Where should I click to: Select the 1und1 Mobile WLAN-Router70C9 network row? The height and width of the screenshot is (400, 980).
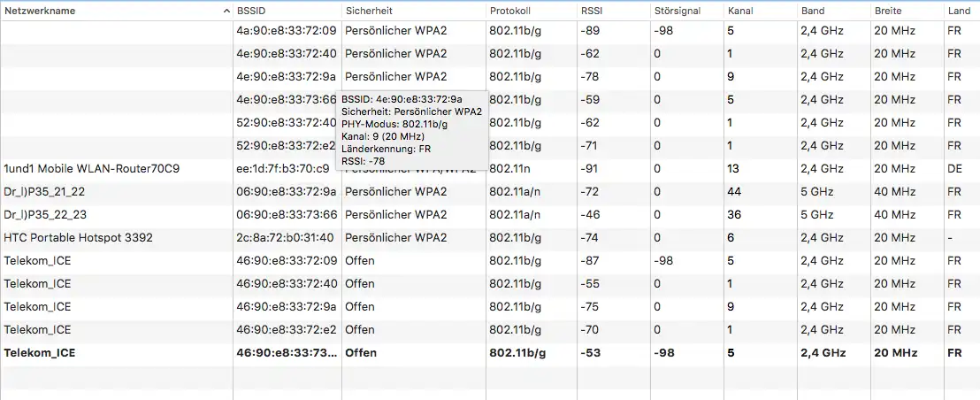92,168
